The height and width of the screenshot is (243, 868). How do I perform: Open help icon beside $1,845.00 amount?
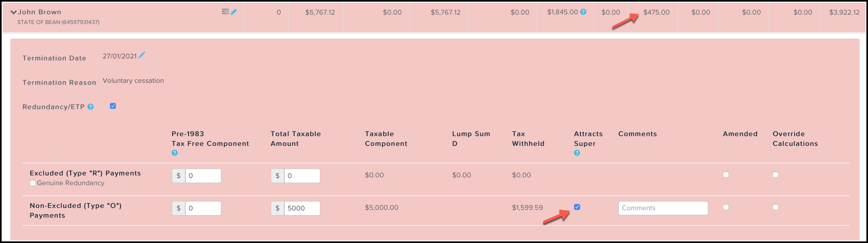point(583,12)
